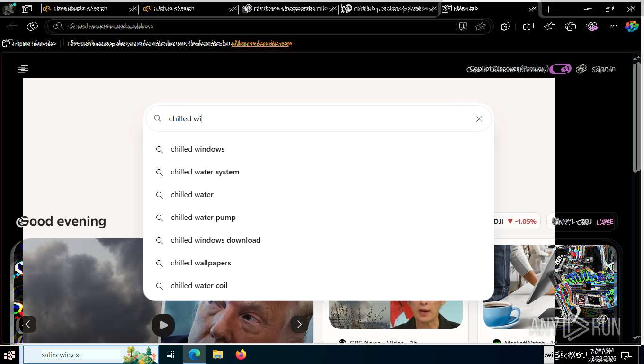Close the New tab tab

(x=532, y=9)
